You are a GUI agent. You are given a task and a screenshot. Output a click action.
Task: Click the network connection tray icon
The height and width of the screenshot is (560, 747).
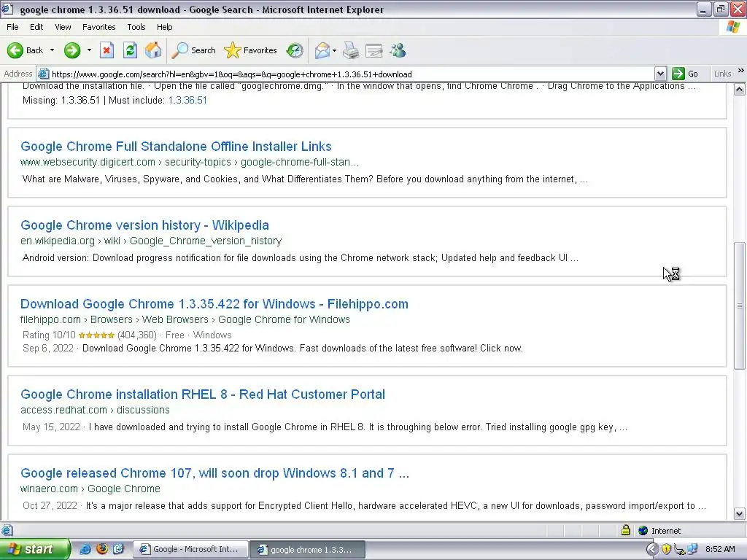click(x=692, y=549)
